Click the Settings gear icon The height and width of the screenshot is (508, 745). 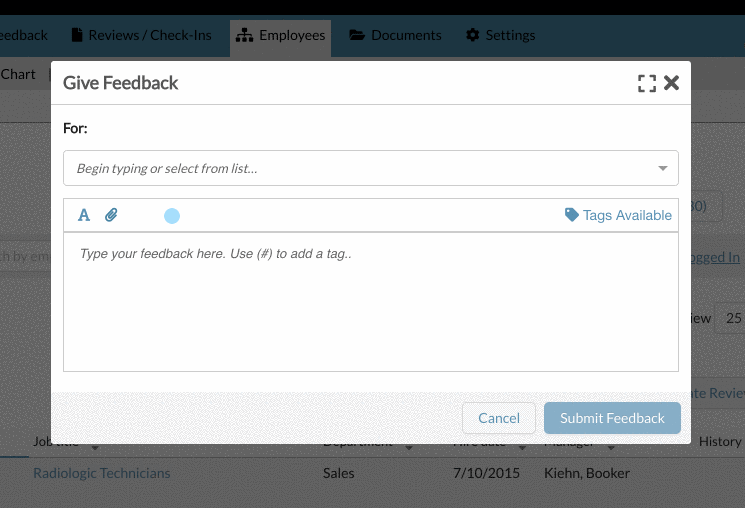click(473, 35)
